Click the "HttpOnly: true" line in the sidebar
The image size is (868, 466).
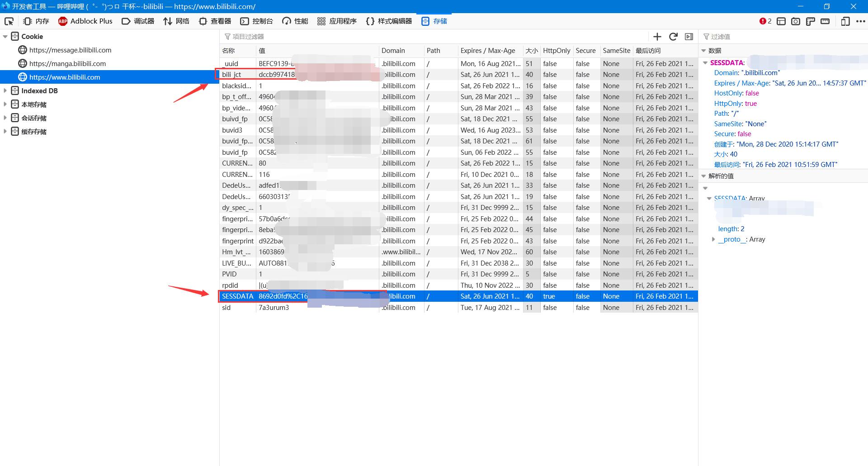click(736, 104)
